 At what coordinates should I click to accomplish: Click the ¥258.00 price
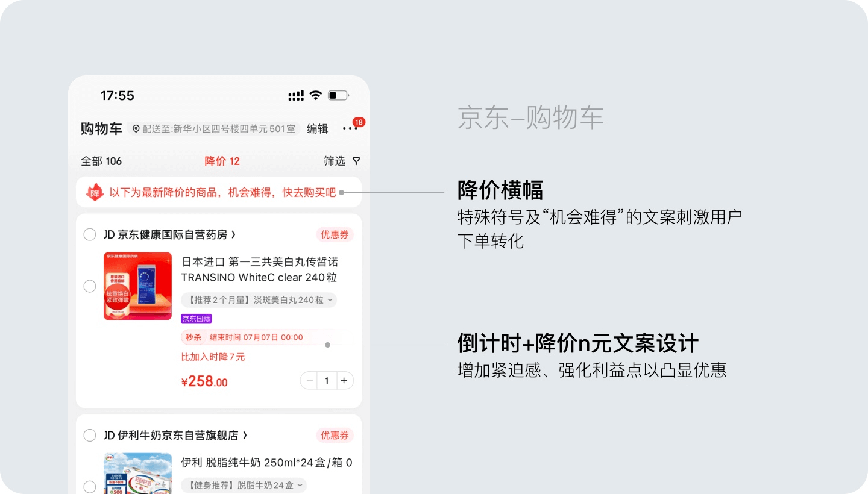click(204, 381)
